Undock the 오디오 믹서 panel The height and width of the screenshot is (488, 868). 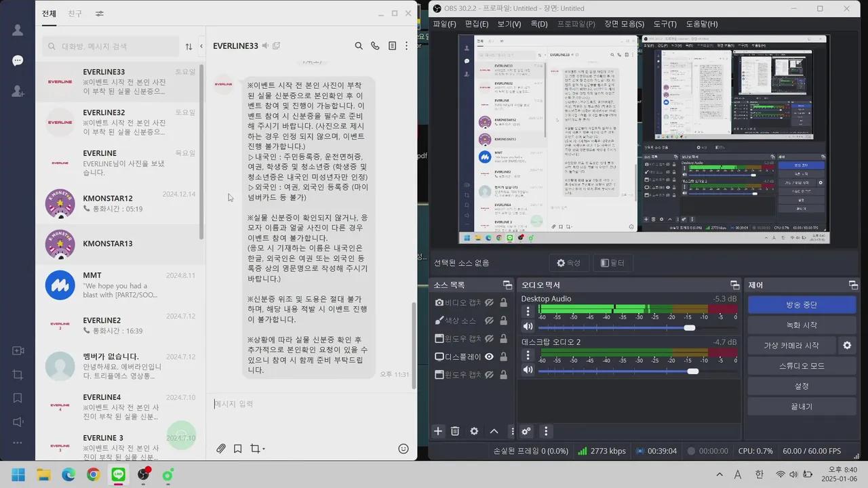coord(734,285)
